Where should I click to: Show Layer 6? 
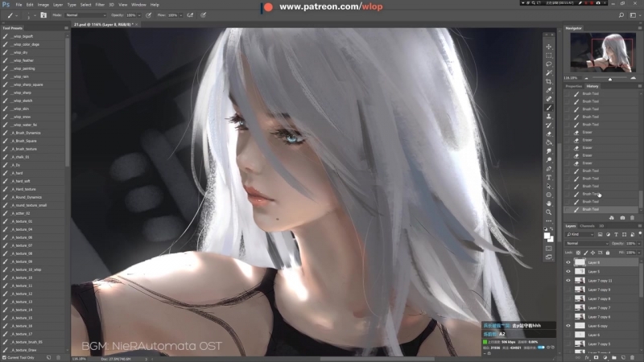click(x=568, y=335)
